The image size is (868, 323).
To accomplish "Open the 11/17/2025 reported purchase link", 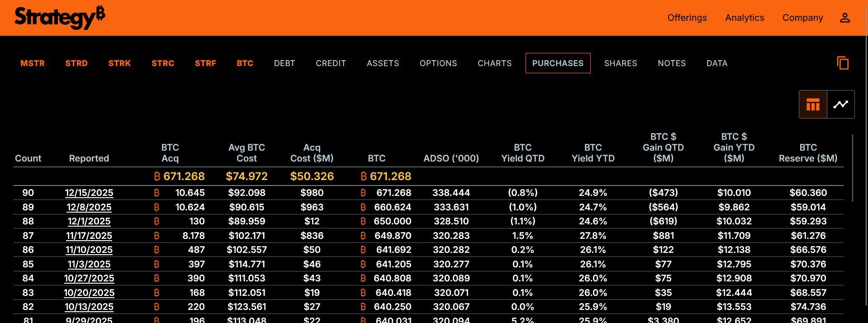I will pos(89,236).
